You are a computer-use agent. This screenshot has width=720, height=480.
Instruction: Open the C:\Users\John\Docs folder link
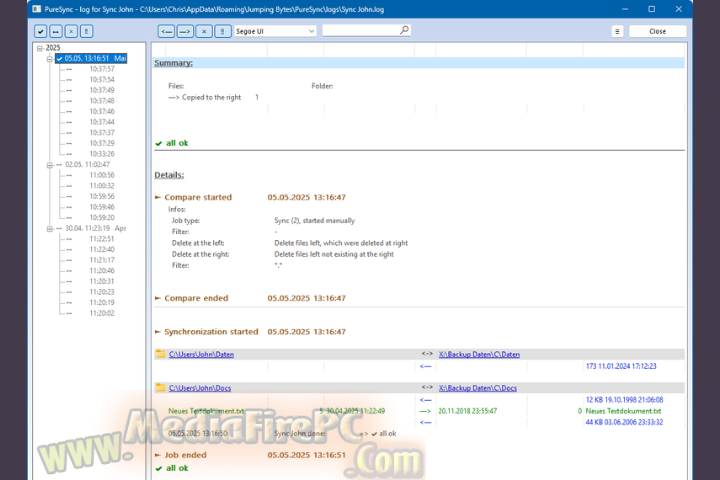coord(200,388)
